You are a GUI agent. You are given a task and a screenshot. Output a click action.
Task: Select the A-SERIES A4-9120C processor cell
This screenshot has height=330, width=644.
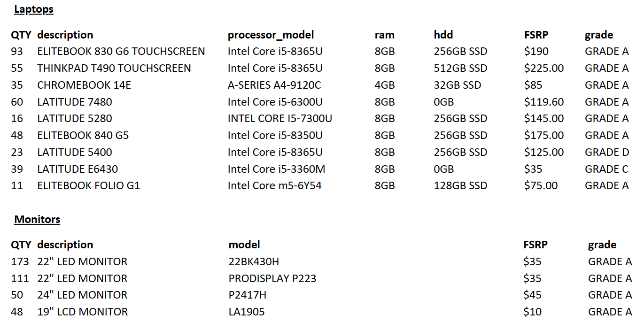click(274, 85)
